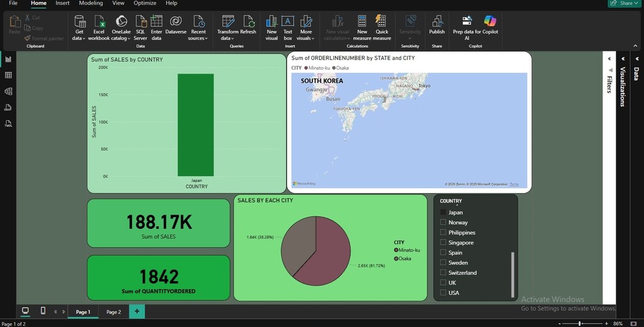Open Copilot
Image resolution: width=644 pixels, height=327 pixels.
[490, 25]
